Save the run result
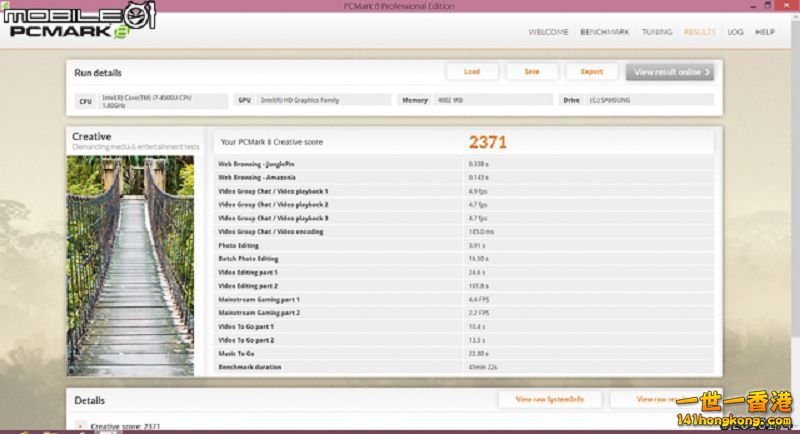Screen dimensions: 800x434 [x=532, y=72]
